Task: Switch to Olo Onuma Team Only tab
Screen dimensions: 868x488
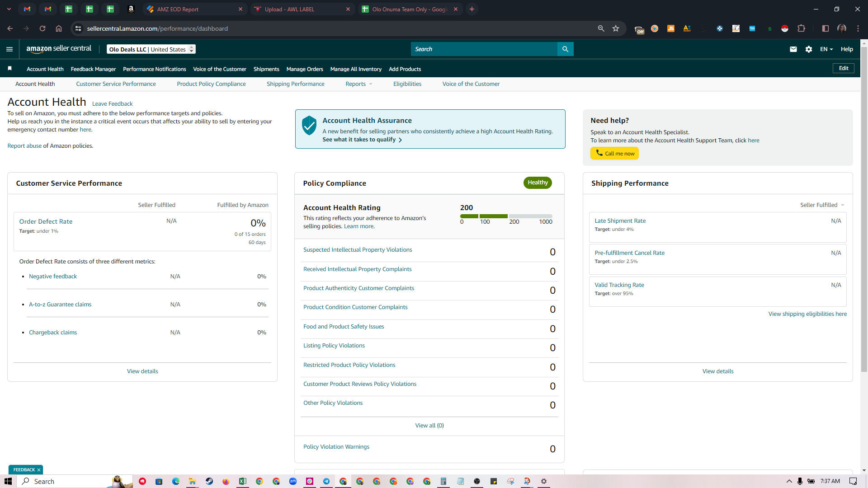Action: (410, 9)
